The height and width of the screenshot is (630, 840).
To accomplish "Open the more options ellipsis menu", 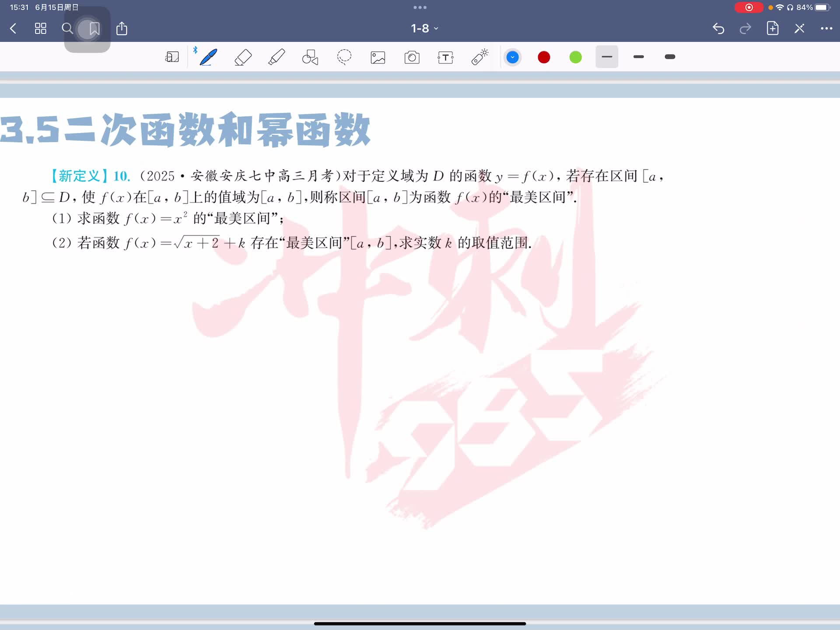I will point(826,29).
